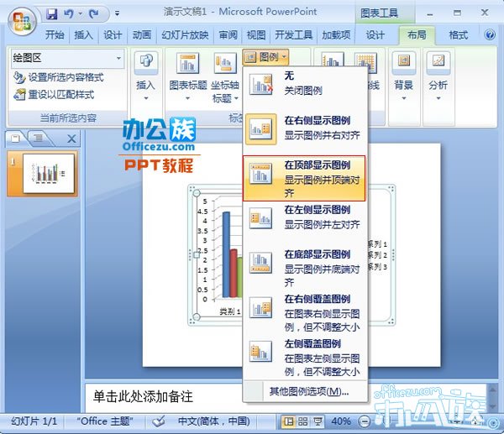The height and width of the screenshot is (434, 504).
Task: Click the 40% zoom level
Action: (341, 421)
